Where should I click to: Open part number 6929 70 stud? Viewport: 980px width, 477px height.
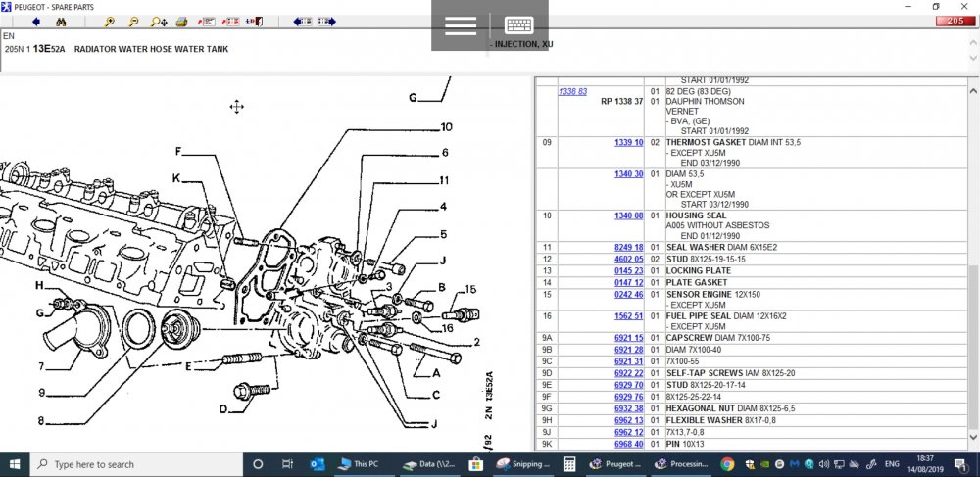point(629,385)
